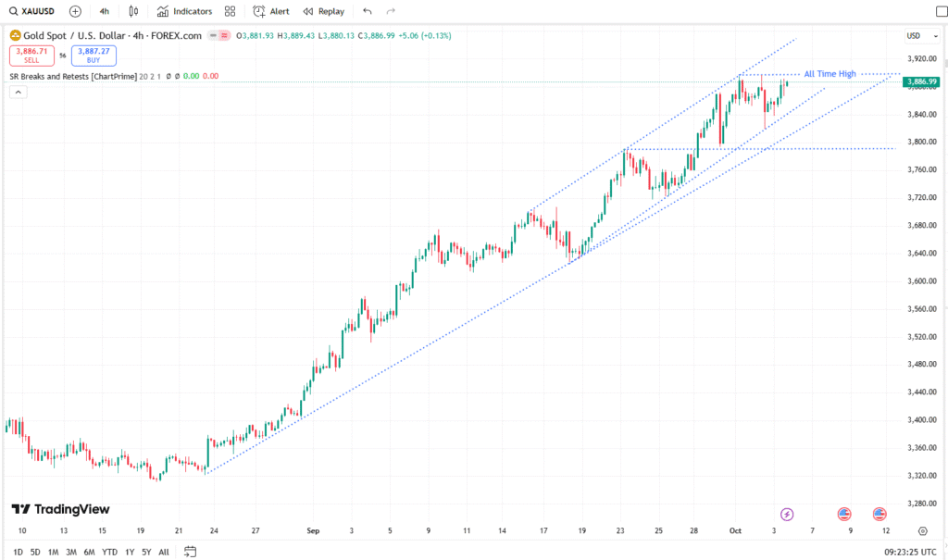Screen dimensions: 948x560
Task: Open the multi-chart layout grid icon
Action: click(x=229, y=10)
